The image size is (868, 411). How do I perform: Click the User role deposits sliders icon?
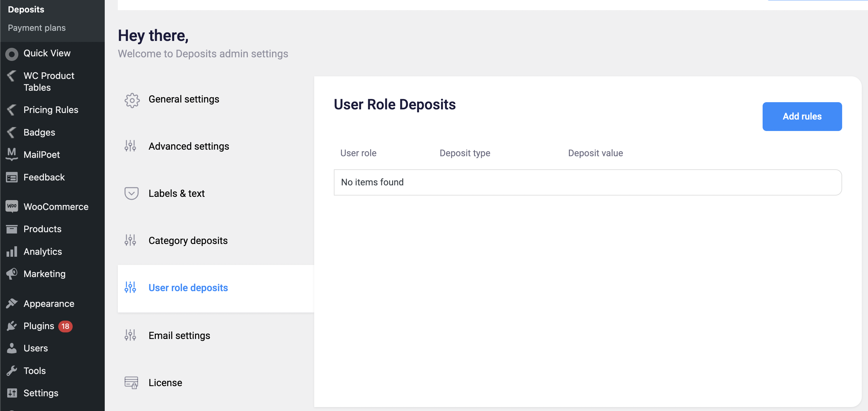point(130,288)
